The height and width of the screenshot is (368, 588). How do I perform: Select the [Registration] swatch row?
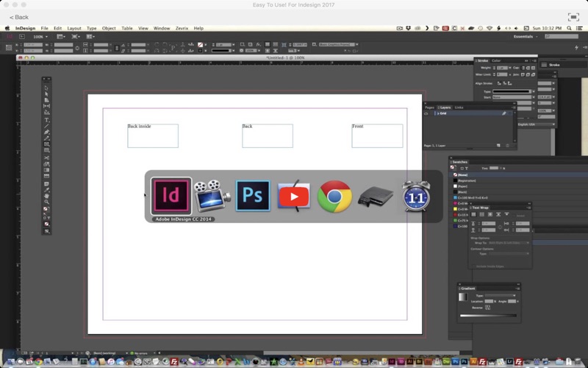coord(518,180)
